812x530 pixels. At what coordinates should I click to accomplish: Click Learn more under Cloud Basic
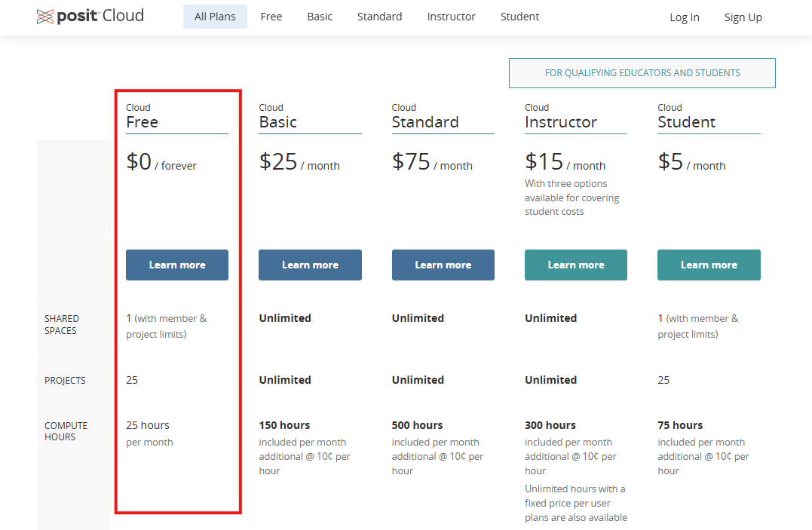(310, 265)
